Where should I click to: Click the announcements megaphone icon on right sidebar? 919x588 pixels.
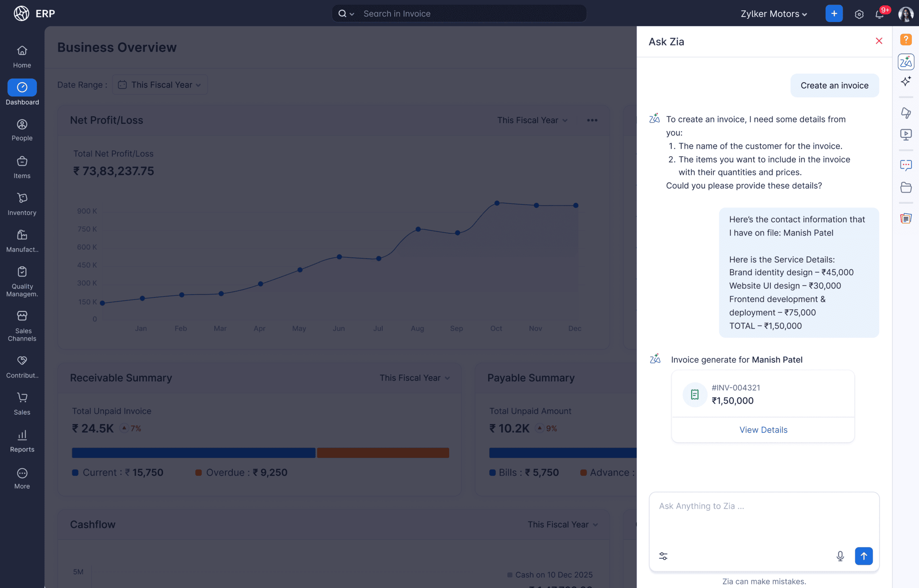pyautogui.click(x=906, y=113)
